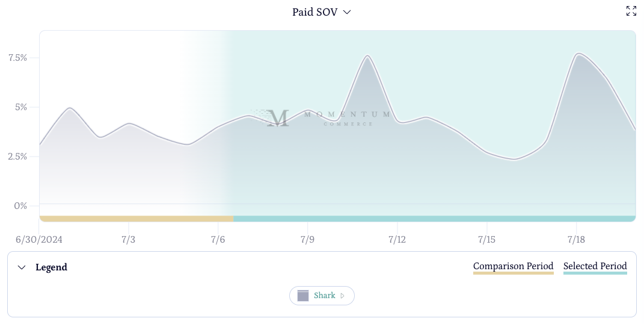Image resolution: width=644 pixels, height=324 pixels.
Task: Click the tan Comparison Period bar under chart
Action: (x=136, y=219)
